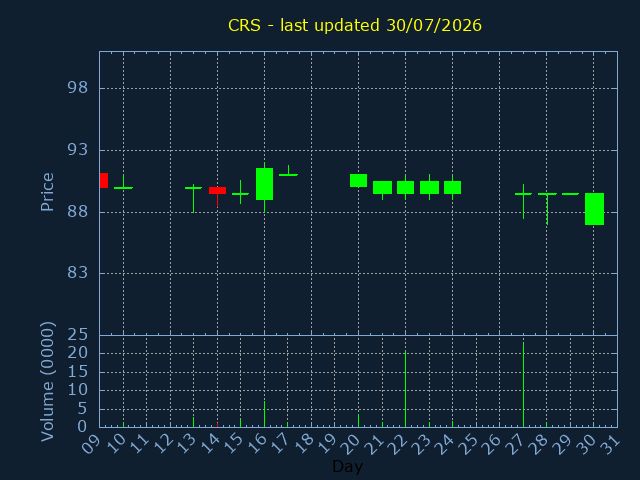640x480 pixels.
Task: Click day label 26 on x-axis
Action: coord(492,443)
